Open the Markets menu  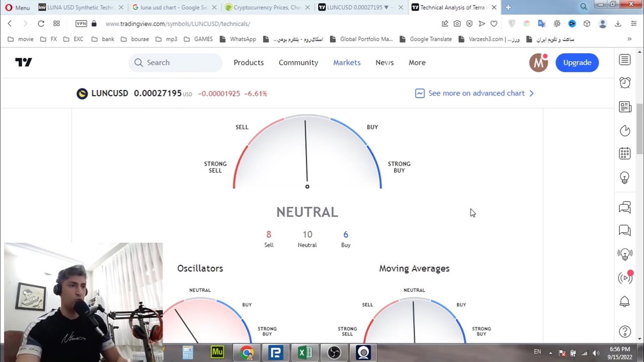347,62
